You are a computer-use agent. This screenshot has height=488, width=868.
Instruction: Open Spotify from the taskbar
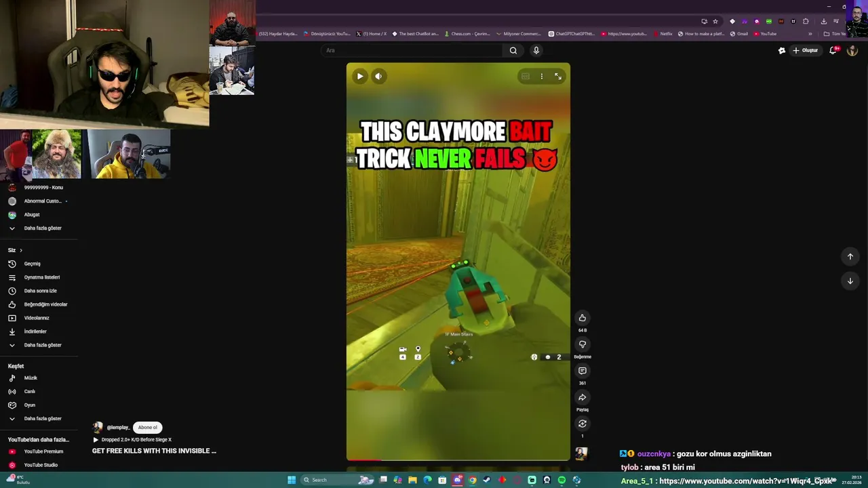(x=561, y=480)
